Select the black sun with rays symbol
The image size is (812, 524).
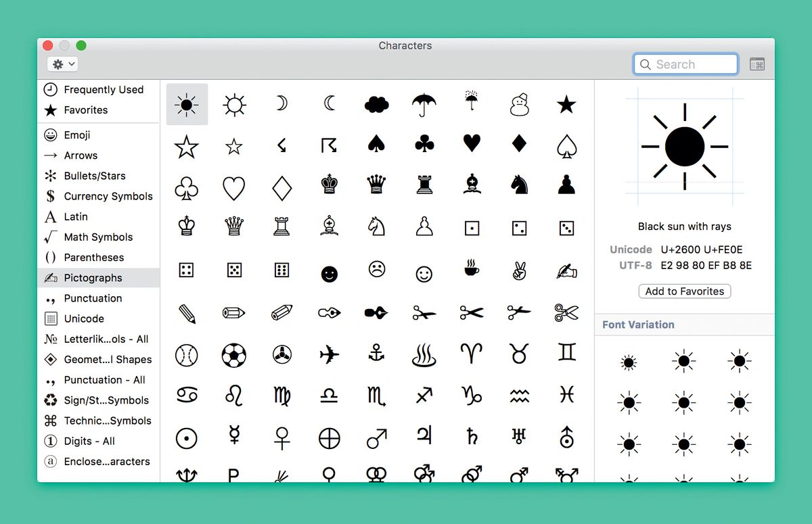(x=187, y=104)
